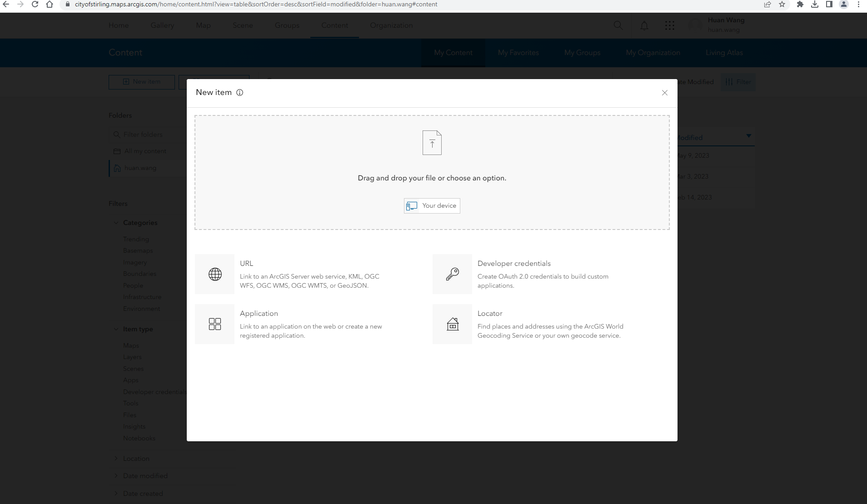
Task: Switch to My Organization tab
Action: (x=653, y=53)
